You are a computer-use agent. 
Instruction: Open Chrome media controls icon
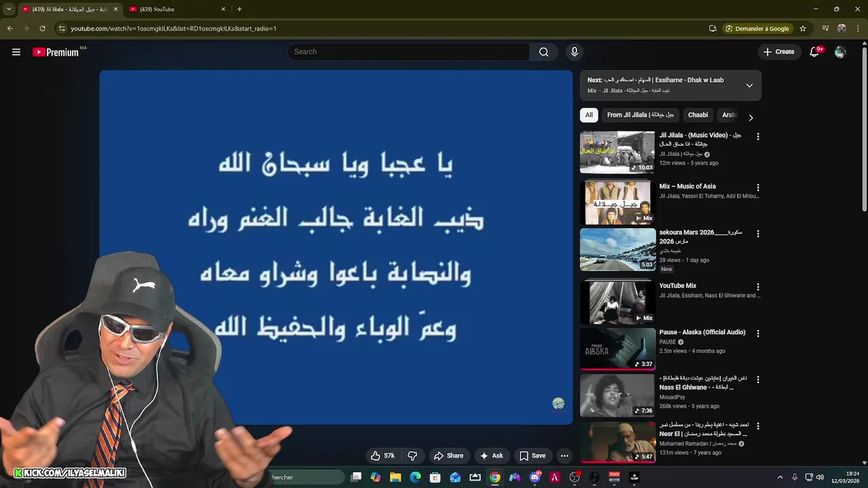825,28
